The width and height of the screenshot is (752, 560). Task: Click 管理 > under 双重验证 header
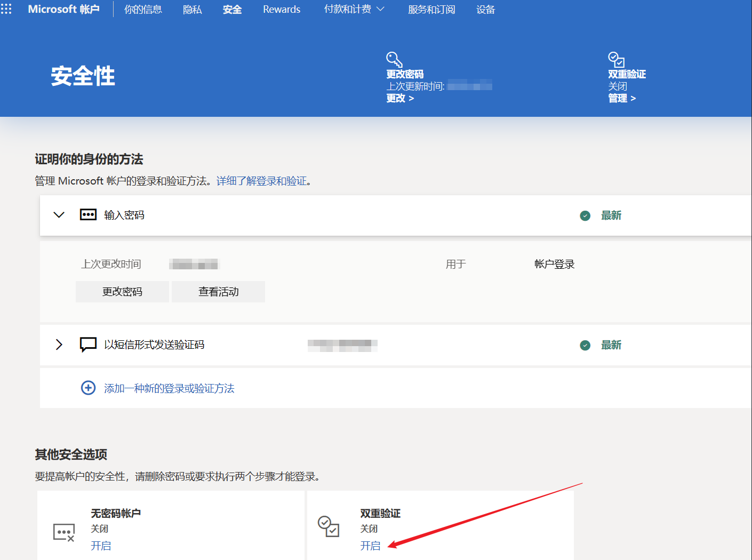coord(622,98)
